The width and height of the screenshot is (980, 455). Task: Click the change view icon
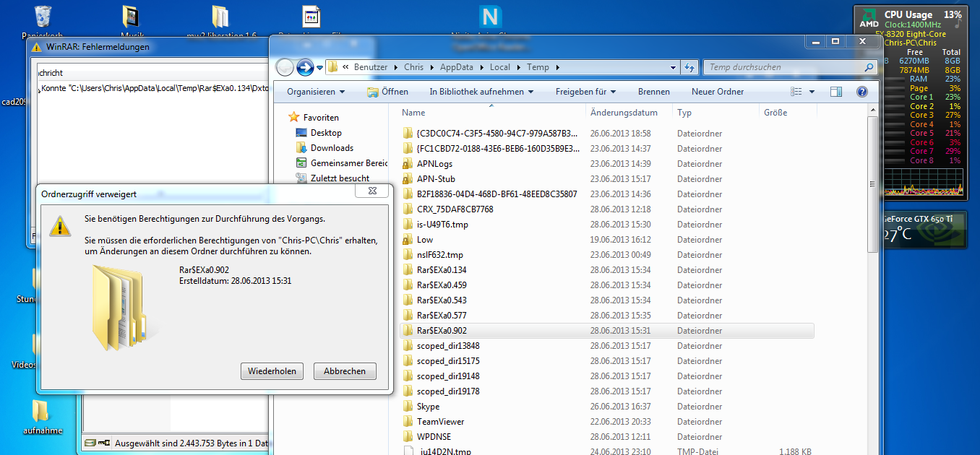point(796,92)
